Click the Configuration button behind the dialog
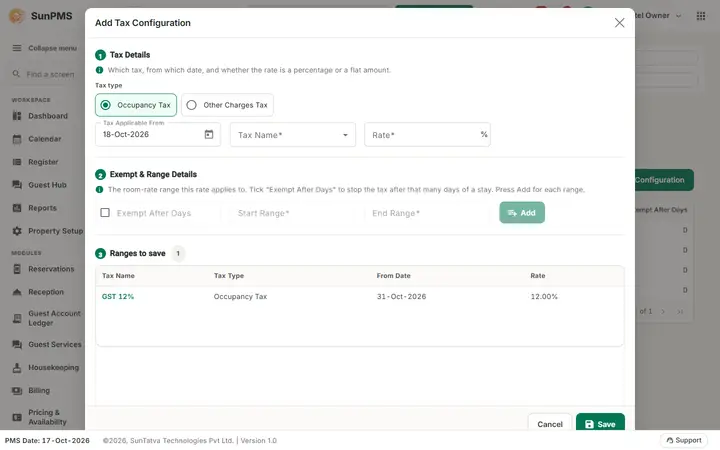720x450 pixels. click(x=664, y=180)
